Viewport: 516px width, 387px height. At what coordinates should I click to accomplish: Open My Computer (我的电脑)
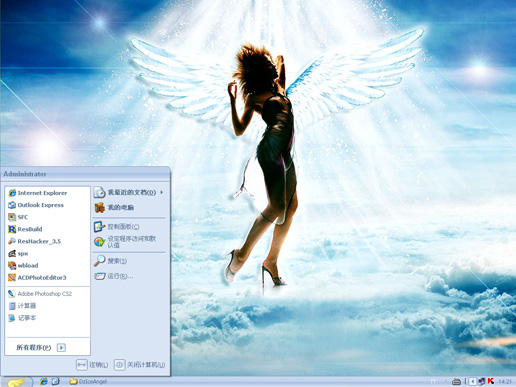(129, 208)
